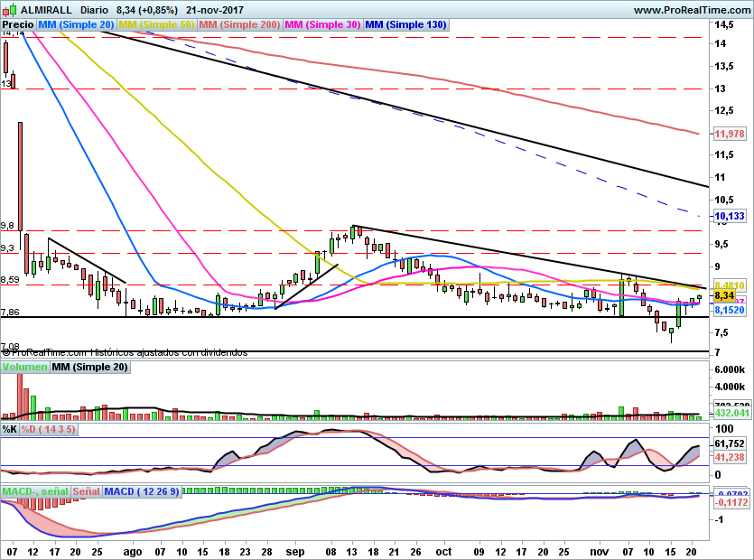Click the 8,1520 MM20 value tag
This screenshot has height=560, width=754.
coord(730,310)
